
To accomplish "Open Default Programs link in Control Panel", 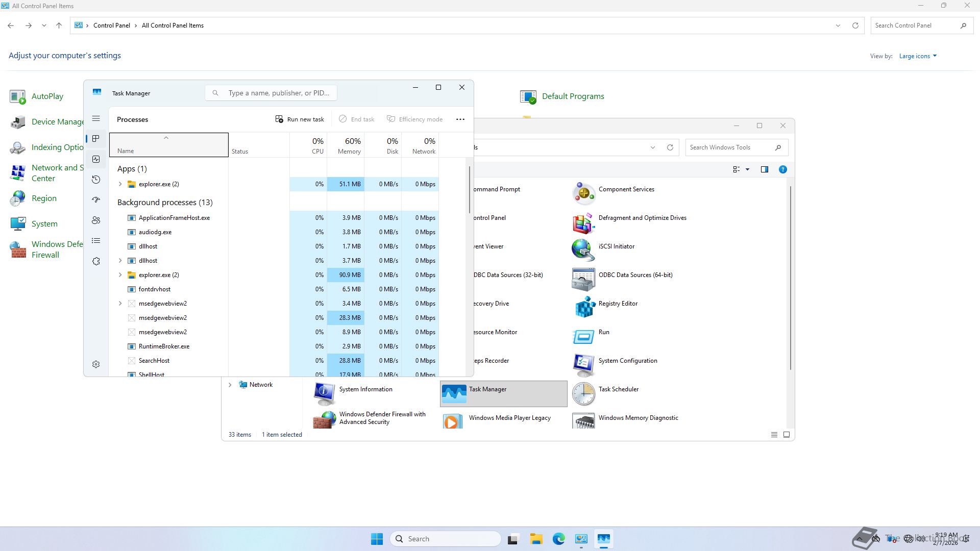I will pos(573,96).
